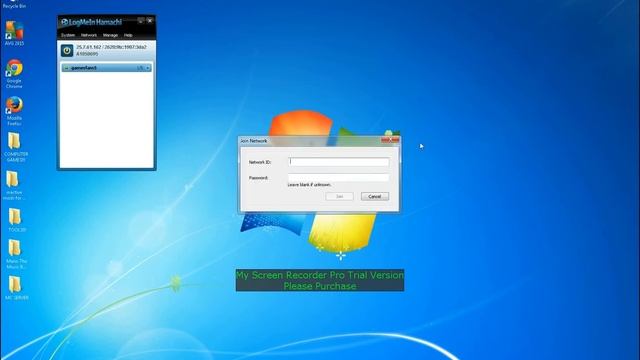The image size is (640, 360).
Task: Close the Join Network dialog
Action: click(390, 140)
